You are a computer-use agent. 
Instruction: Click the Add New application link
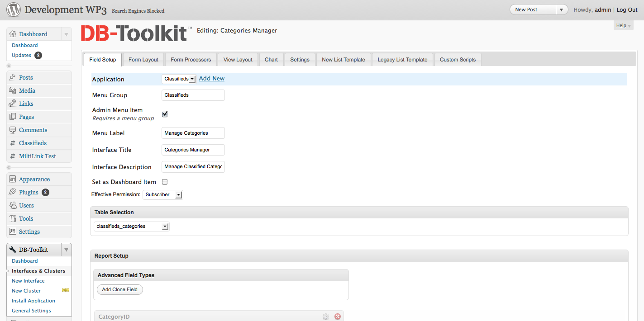(212, 78)
